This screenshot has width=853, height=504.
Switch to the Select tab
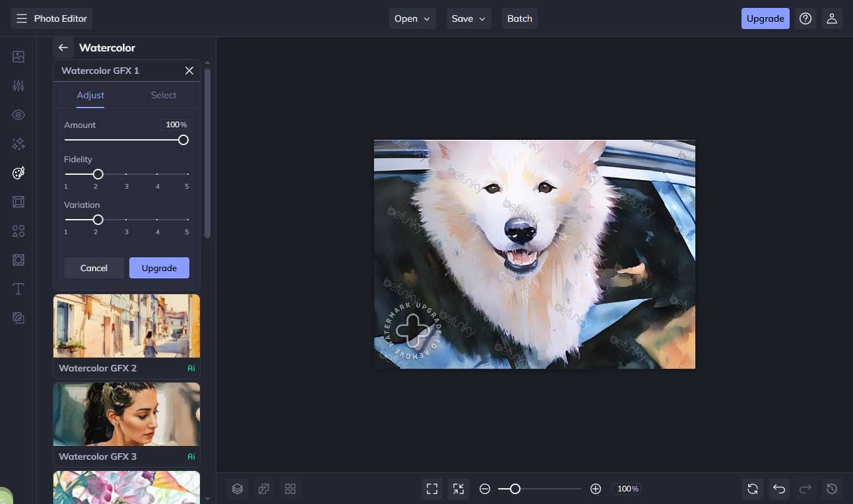(x=164, y=95)
